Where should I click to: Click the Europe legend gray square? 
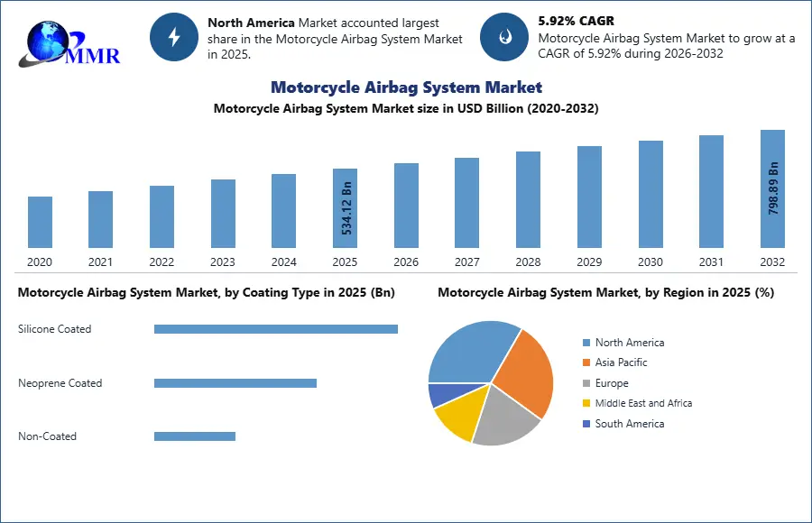tap(586, 383)
